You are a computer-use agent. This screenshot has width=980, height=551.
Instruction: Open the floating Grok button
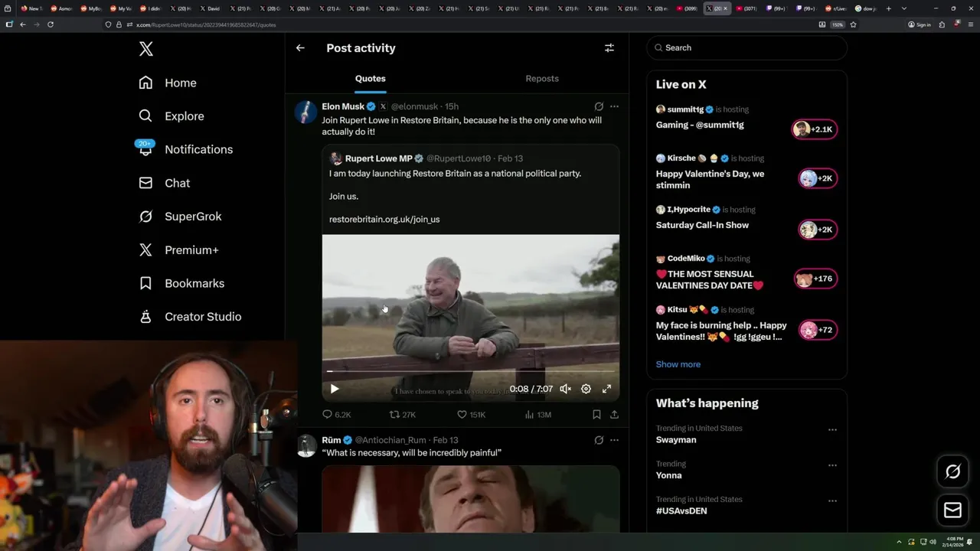(952, 471)
